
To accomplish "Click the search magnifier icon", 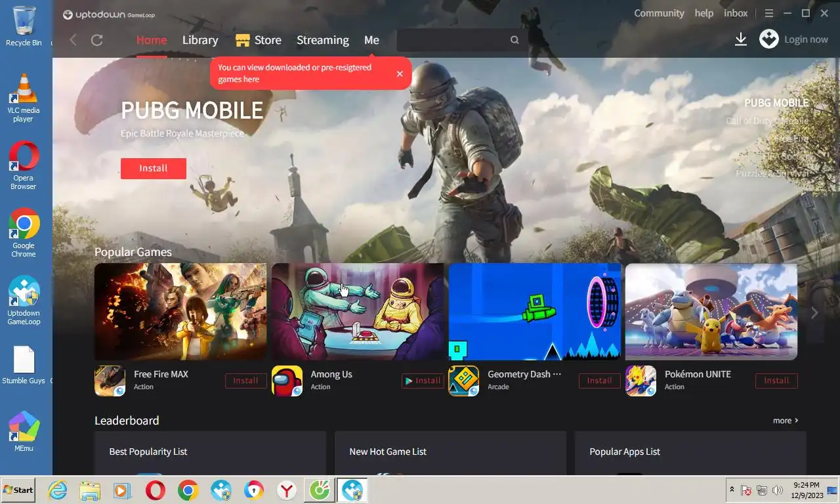I will [x=514, y=40].
